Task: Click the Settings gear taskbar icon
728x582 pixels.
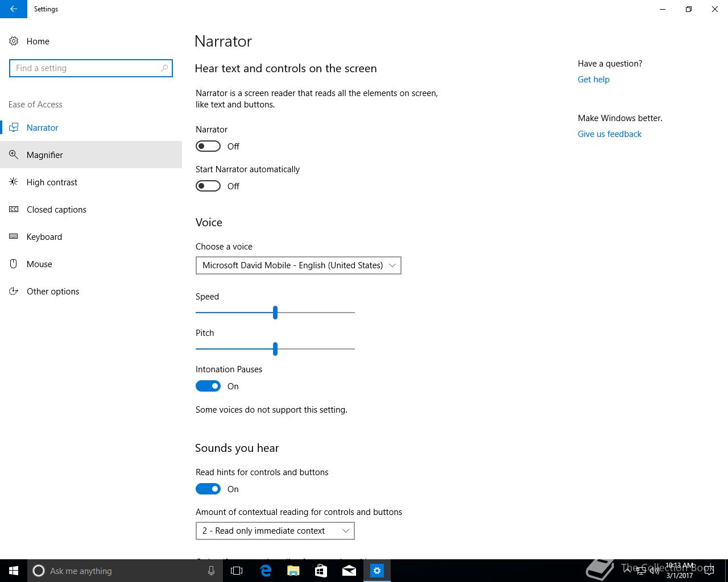Action: pos(377,571)
